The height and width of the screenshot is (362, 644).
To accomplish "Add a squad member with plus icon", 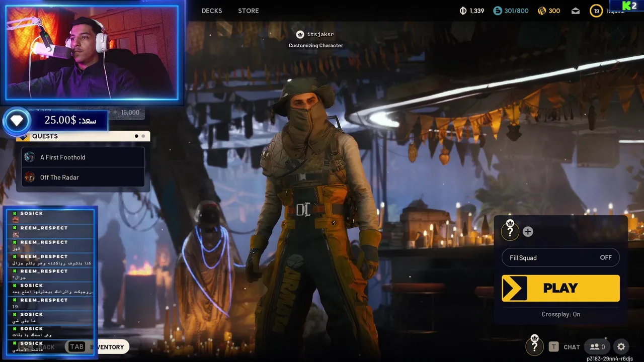I will (528, 232).
